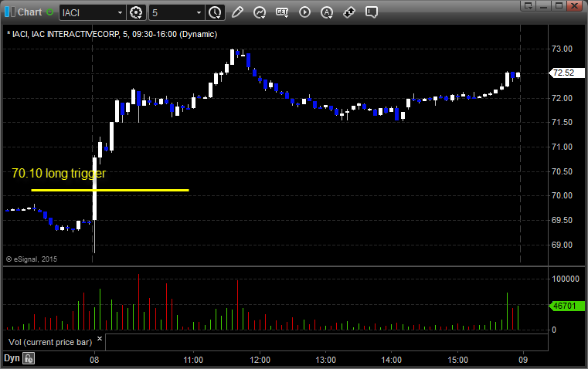Click the 72.52 current price marker
Image resolution: width=588 pixels, height=369 pixels.
tap(561, 73)
